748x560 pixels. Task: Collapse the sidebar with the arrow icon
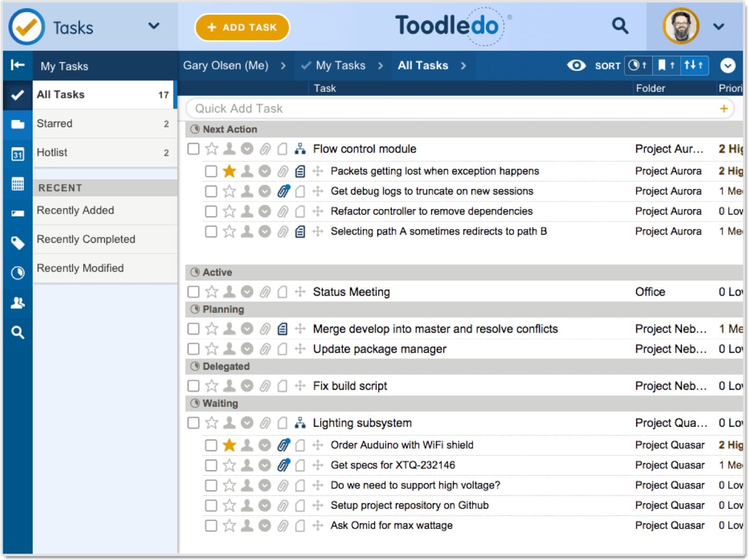[x=17, y=65]
